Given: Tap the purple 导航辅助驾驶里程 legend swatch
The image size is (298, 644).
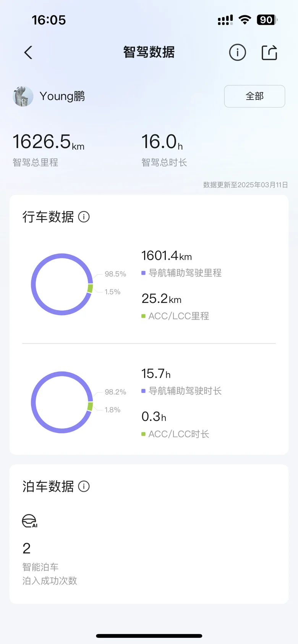Looking at the screenshot, I should (143, 273).
